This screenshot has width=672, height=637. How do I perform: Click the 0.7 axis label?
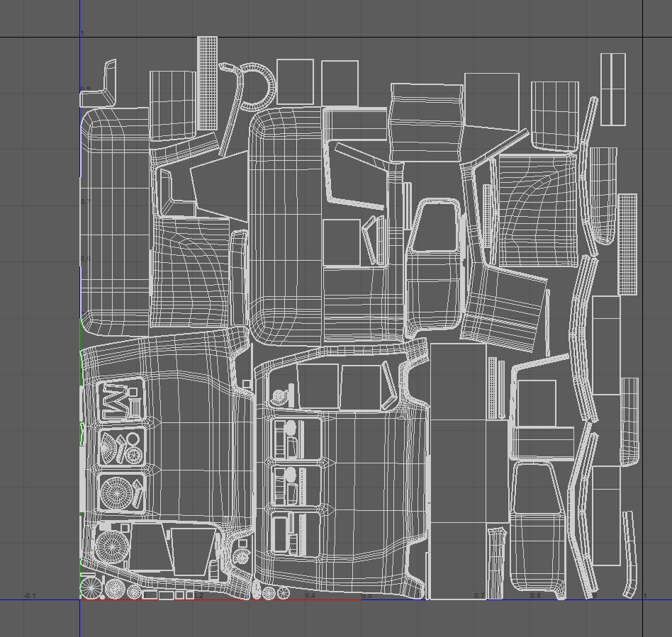point(479,595)
